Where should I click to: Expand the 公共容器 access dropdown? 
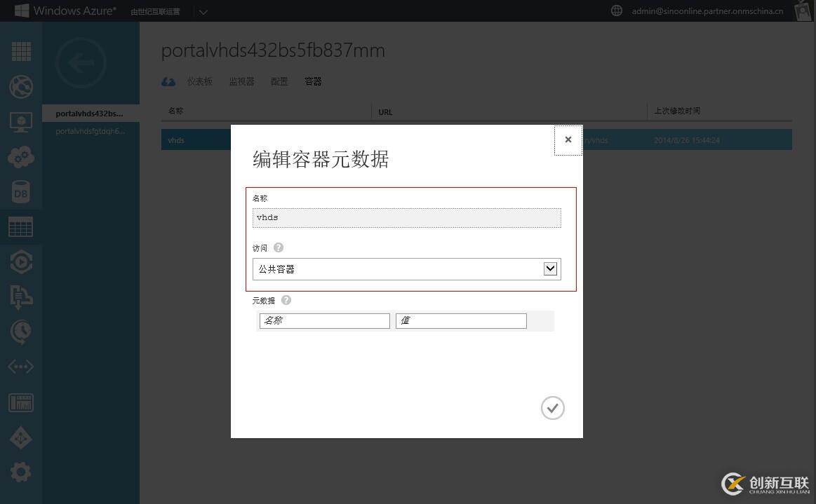pos(550,269)
